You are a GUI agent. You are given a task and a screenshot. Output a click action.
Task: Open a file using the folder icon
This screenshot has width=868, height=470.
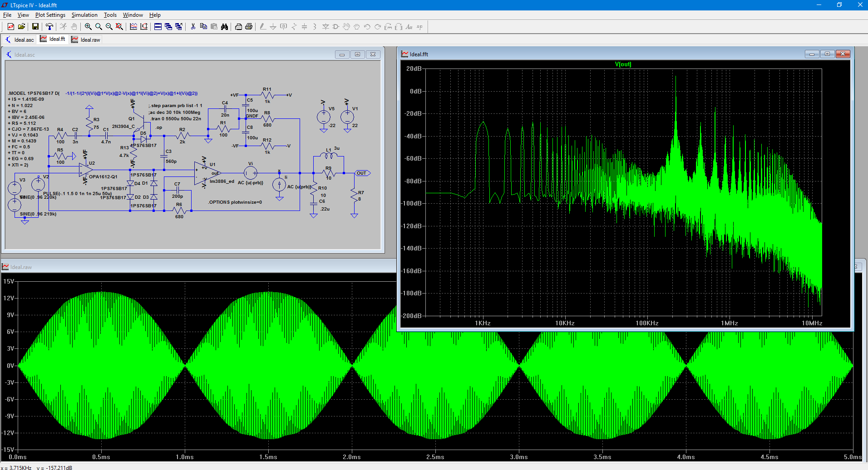[x=21, y=27]
